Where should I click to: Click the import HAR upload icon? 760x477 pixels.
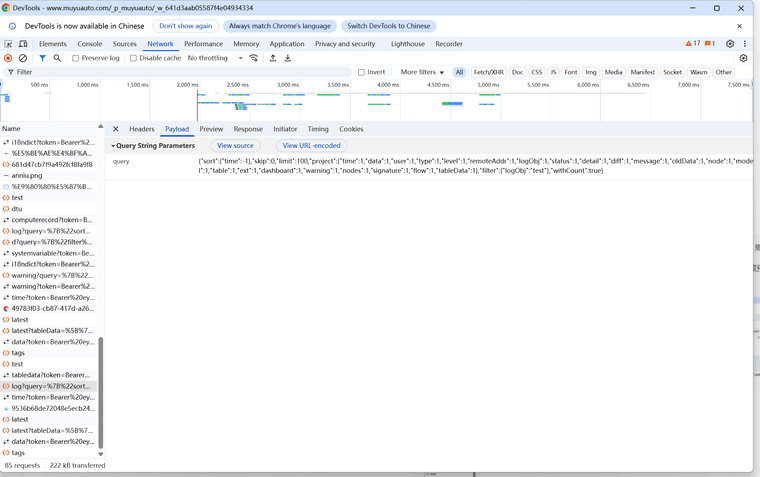pos(273,58)
